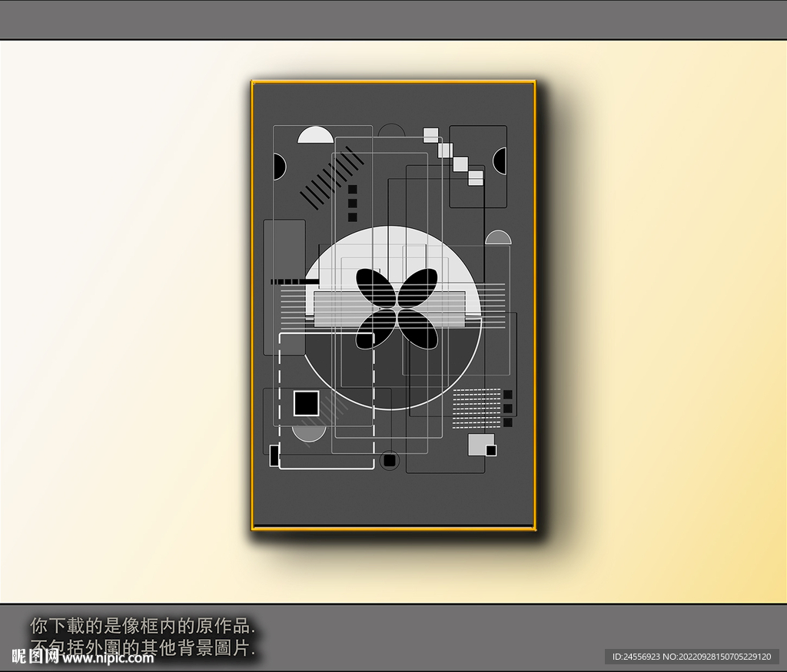The height and width of the screenshot is (672, 787).
Task: Click the light gray square with black corner square
Action: [483, 445]
